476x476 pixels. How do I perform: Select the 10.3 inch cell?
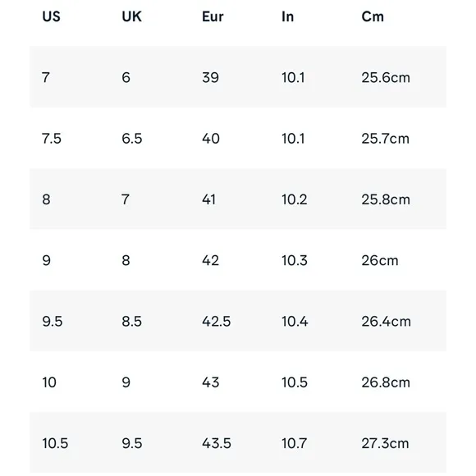(295, 260)
